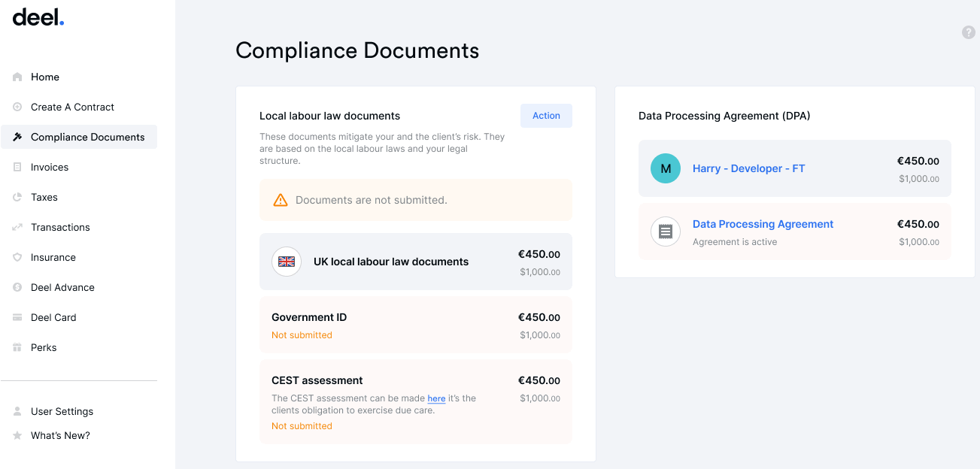980x469 pixels.
Task: Click the 'Local labour law documents' heading
Action: [329, 116]
